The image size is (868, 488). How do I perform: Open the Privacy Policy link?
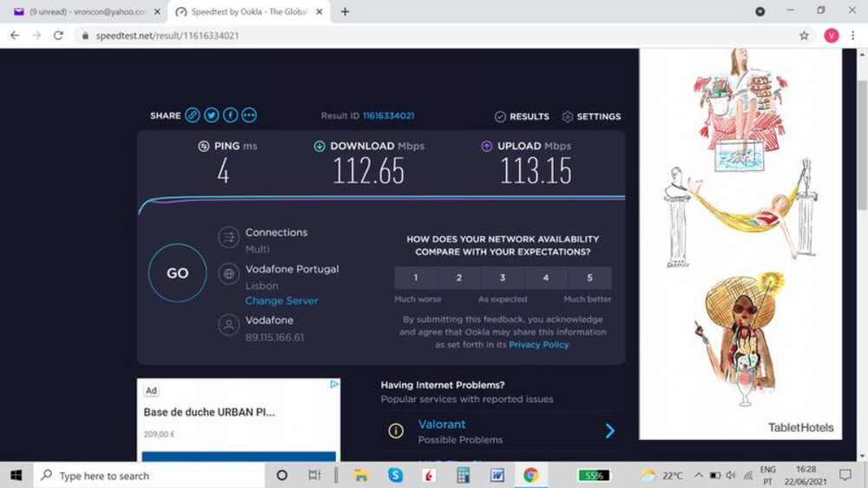(x=539, y=345)
